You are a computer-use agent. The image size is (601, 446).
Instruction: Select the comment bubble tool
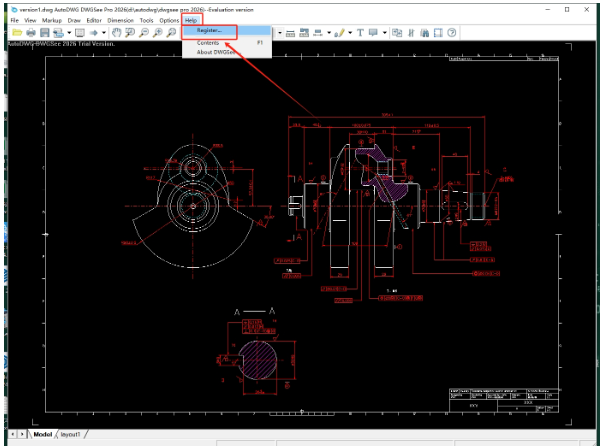tap(373, 33)
